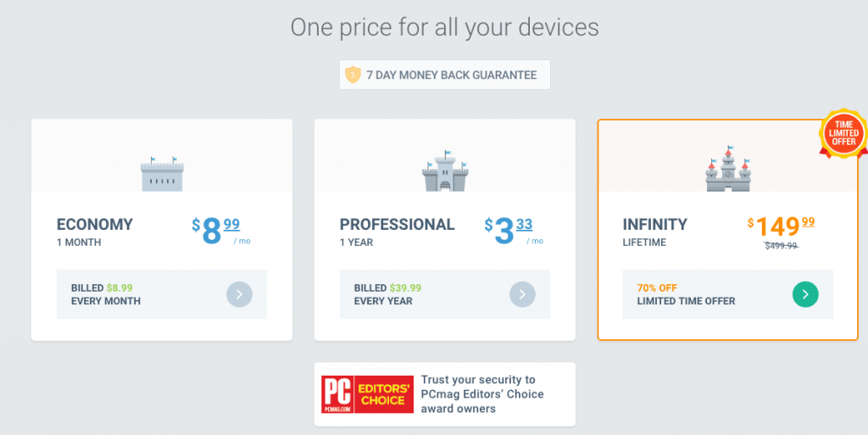Select Economy plan with gray arrow
The width and height of the screenshot is (868, 435).
[x=239, y=294]
